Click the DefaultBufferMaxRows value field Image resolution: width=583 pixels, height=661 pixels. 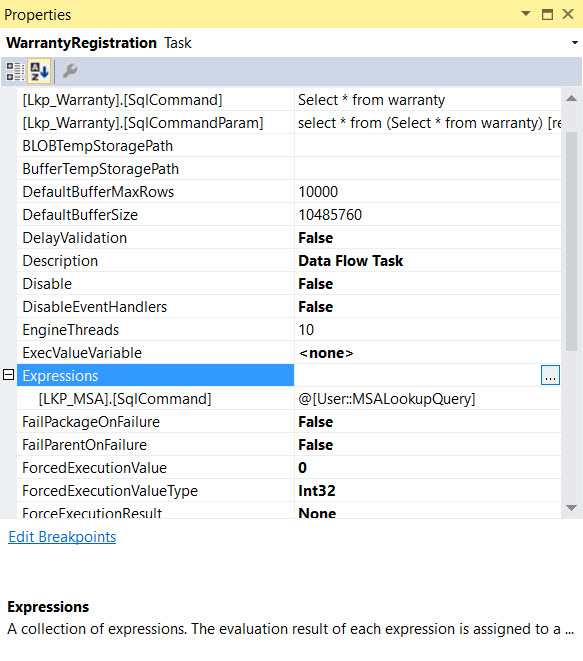coord(427,192)
